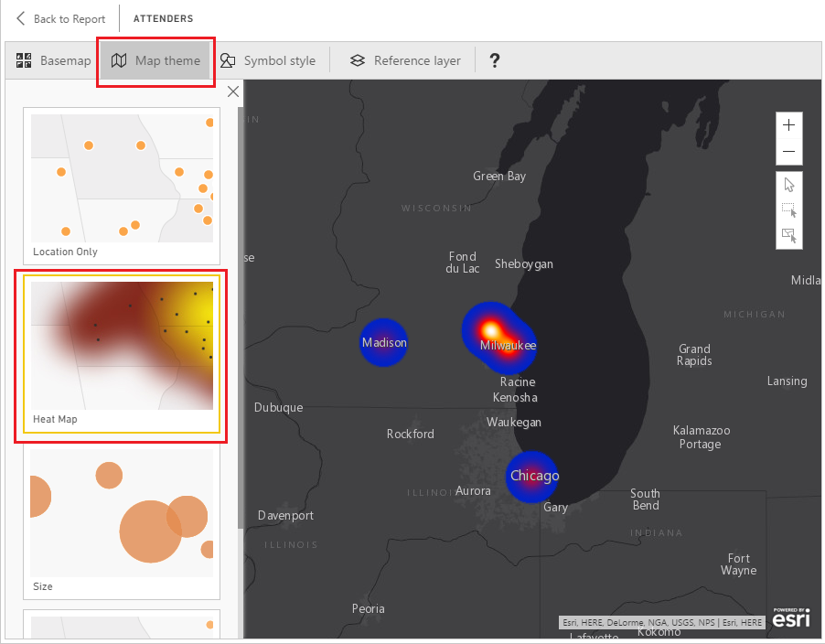Select the Heat Map theme thumbnail

pos(122,353)
